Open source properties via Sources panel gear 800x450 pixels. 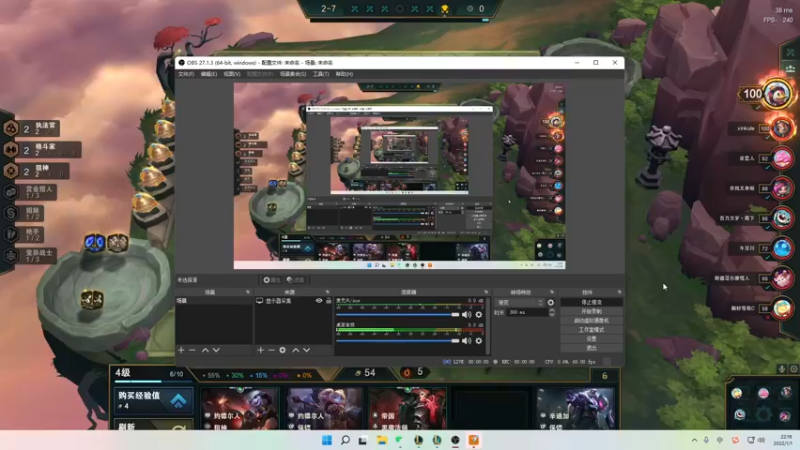coord(283,350)
